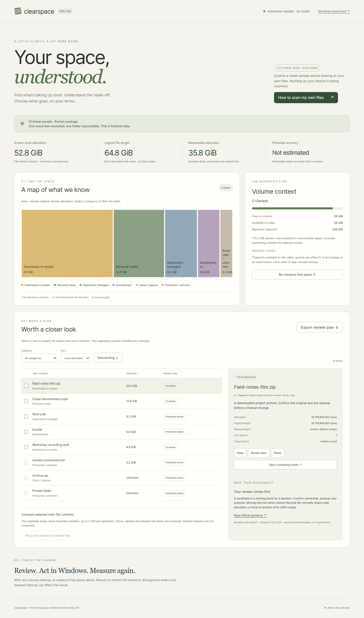364x618 pixels.
Task: Select the Personal media treemap block
Action: click(139, 244)
